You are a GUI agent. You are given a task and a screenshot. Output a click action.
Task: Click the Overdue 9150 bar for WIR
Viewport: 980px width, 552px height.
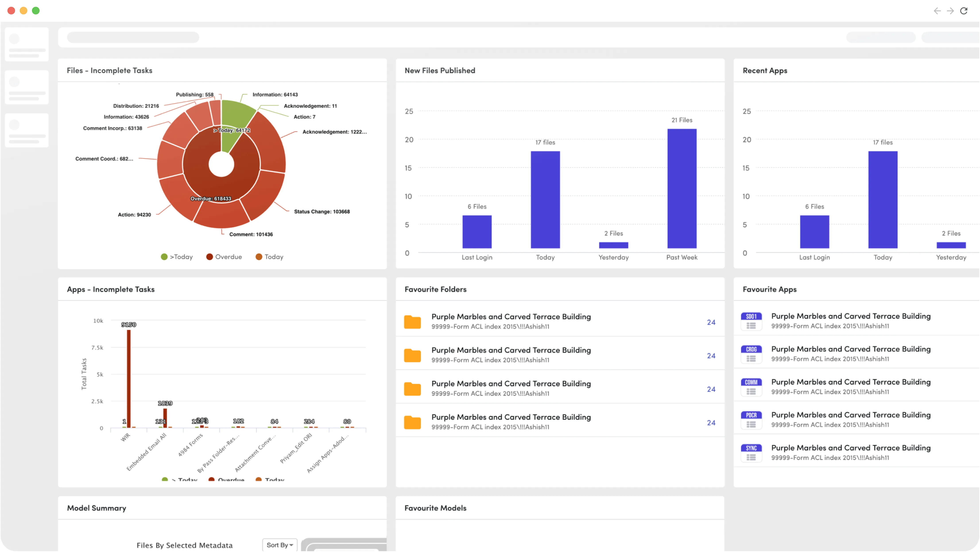[x=129, y=379]
